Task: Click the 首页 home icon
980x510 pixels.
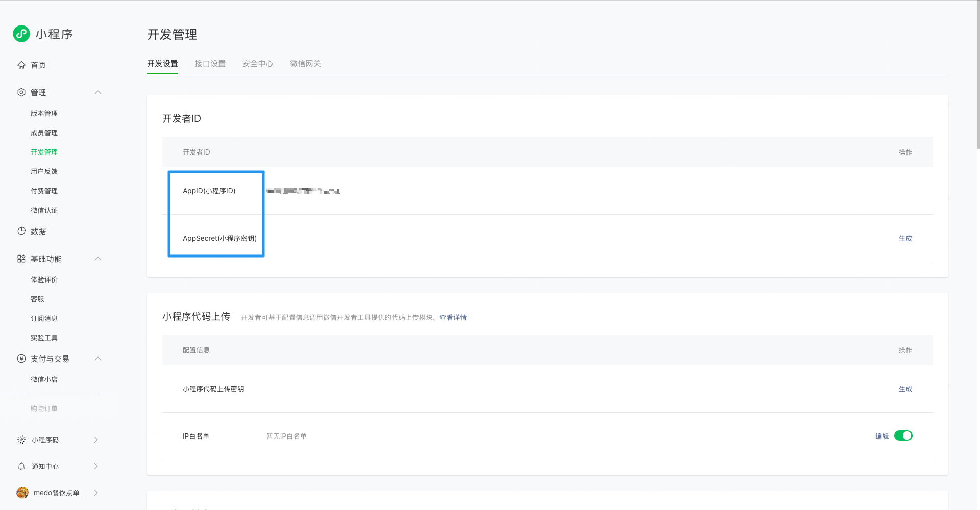Action: coord(21,65)
